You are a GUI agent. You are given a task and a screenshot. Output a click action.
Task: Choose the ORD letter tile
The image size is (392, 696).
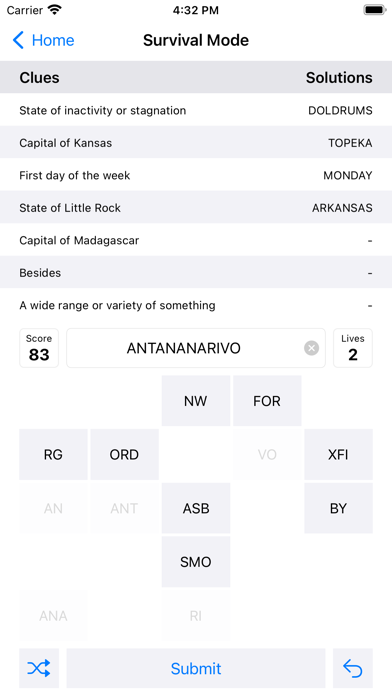coord(124,455)
